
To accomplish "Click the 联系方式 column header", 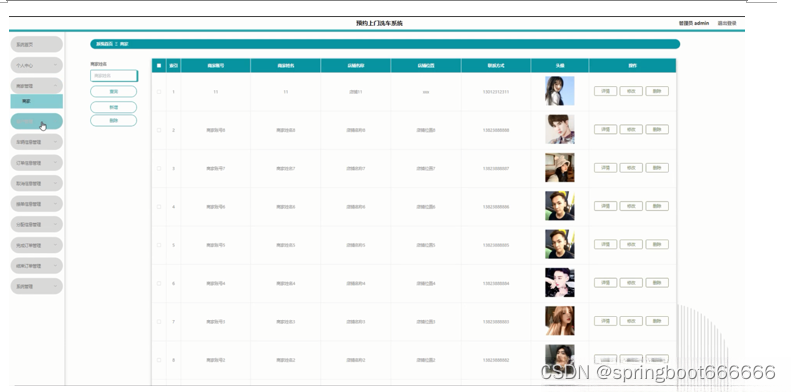I will pos(496,66).
